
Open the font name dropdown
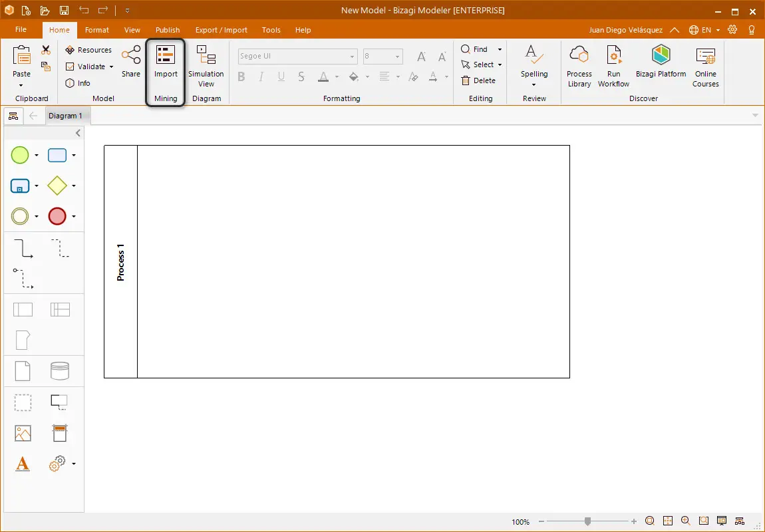(x=352, y=57)
